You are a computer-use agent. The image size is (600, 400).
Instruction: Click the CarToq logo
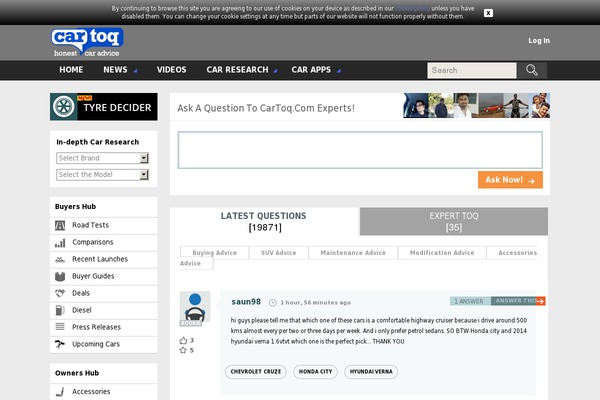point(87,42)
